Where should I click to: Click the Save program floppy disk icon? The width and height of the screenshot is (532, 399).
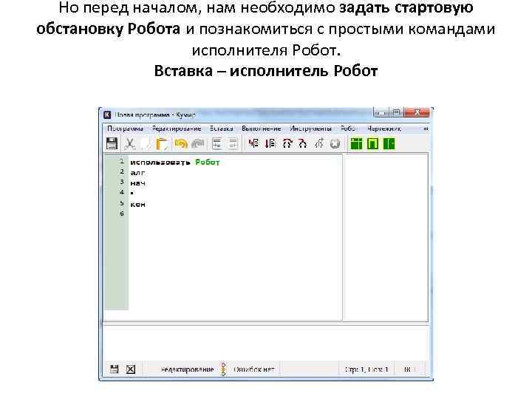click(112, 143)
